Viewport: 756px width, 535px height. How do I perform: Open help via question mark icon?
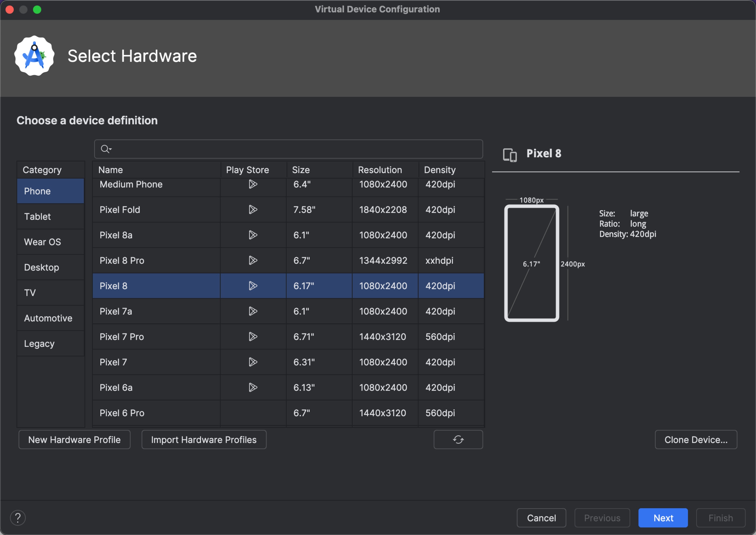pyautogui.click(x=18, y=517)
